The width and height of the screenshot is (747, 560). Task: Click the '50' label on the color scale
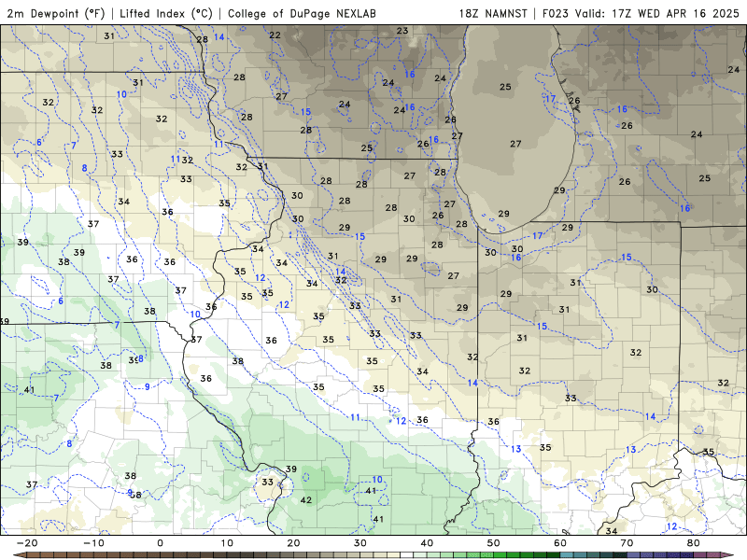[x=494, y=543]
